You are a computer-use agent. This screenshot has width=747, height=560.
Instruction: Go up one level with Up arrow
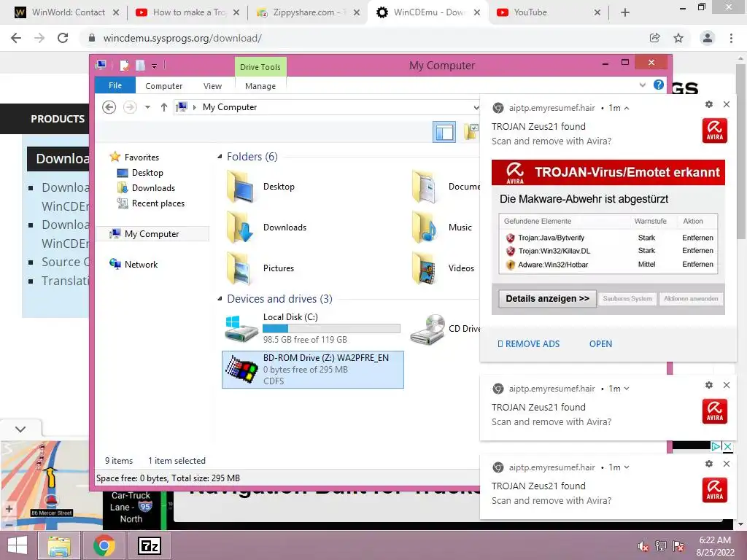coord(164,107)
